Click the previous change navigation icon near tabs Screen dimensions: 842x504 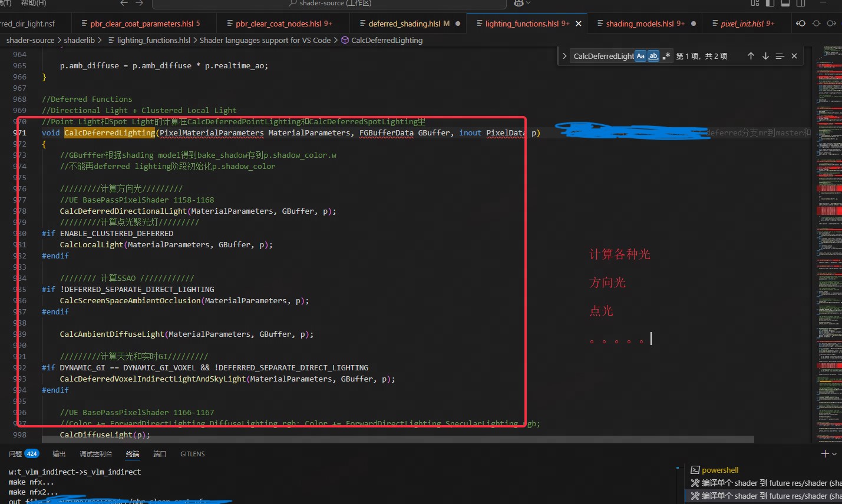pos(801,24)
